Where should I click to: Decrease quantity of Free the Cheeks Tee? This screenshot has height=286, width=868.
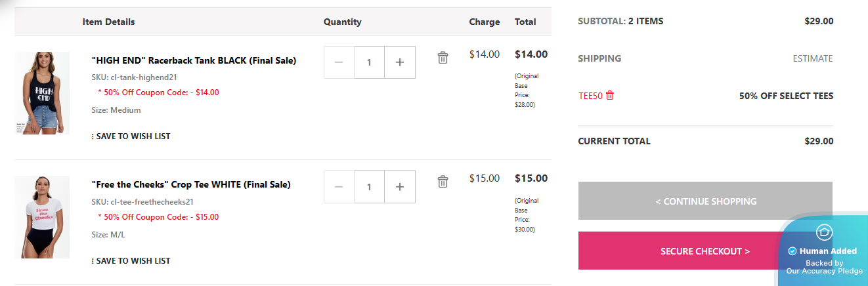point(339,187)
